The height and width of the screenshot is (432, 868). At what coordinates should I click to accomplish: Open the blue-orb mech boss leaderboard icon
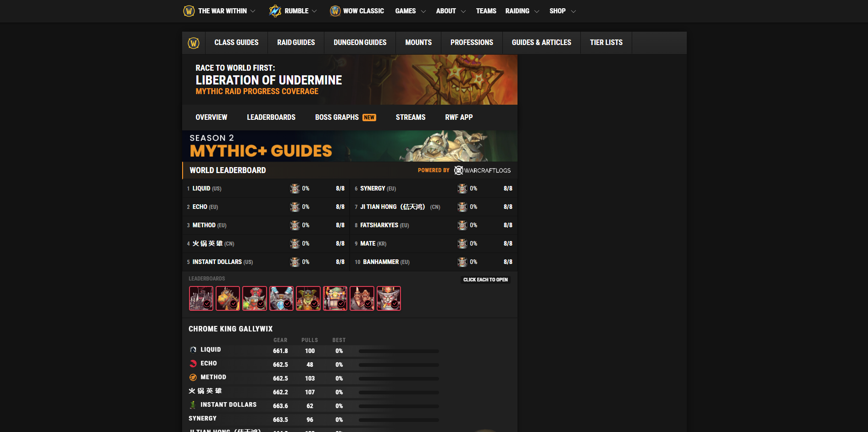click(x=281, y=298)
